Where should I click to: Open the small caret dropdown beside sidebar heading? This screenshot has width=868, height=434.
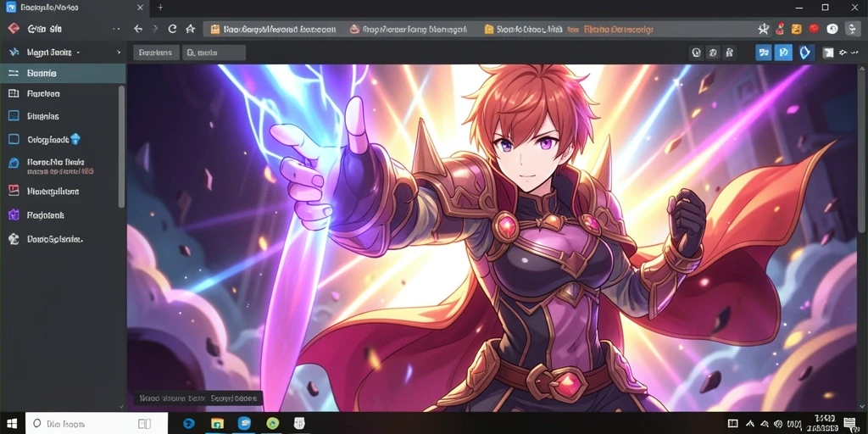pos(78,53)
